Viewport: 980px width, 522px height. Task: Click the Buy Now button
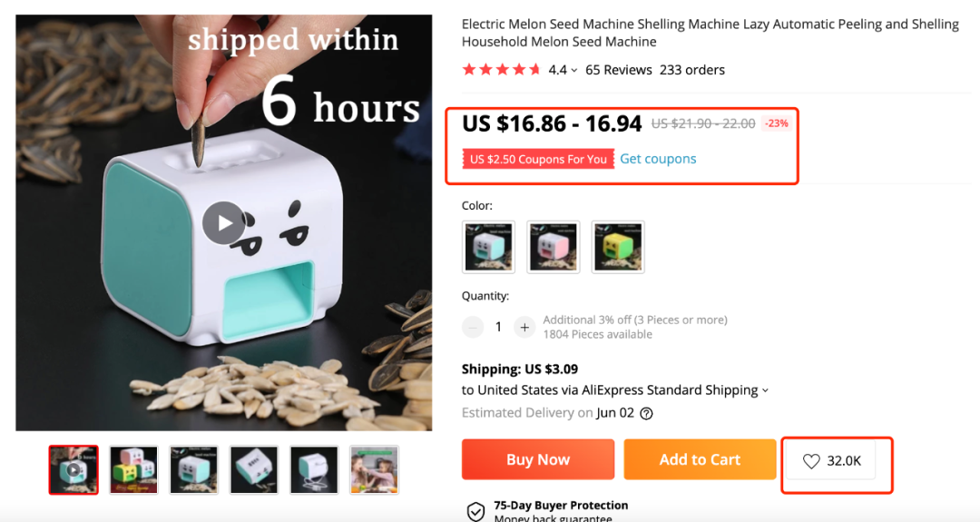pos(538,459)
